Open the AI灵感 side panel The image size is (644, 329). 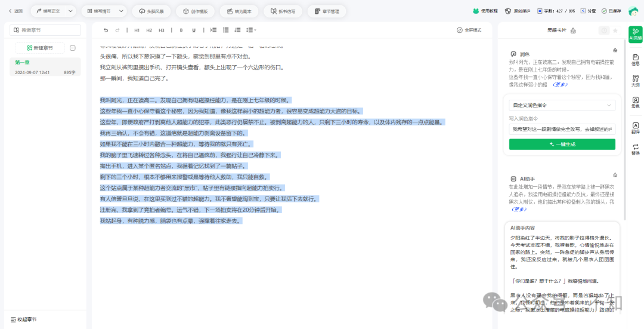click(x=635, y=34)
